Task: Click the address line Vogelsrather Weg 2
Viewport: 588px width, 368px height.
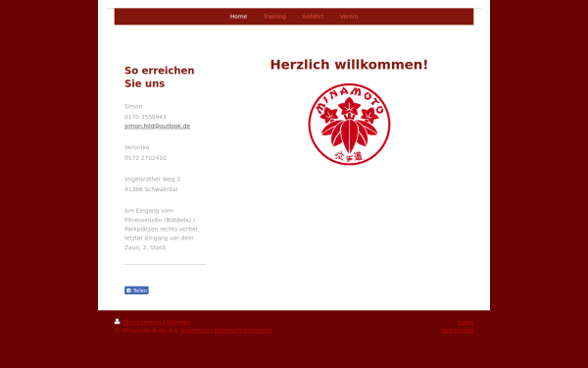Action: [x=152, y=180]
